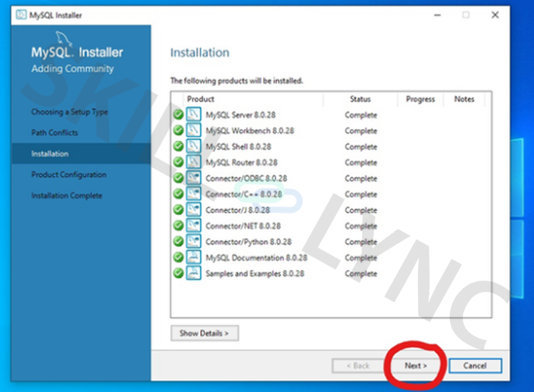This screenshot has height=392, width=534.
Task: Select the MySQL Documentation 8.0.28 row text
Action: pos(256,258)
